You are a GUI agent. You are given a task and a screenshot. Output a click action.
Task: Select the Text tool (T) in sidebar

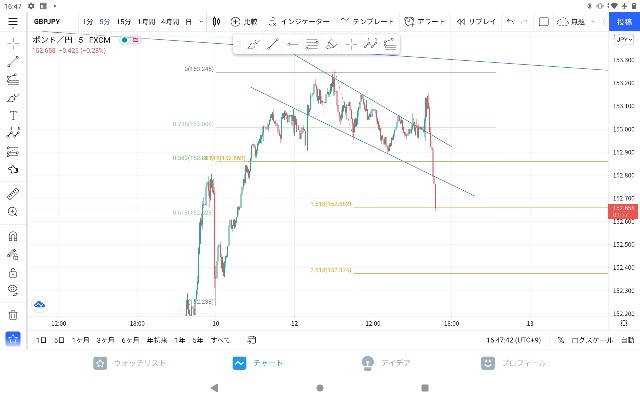pyautogui.click(x=13, y=116)
